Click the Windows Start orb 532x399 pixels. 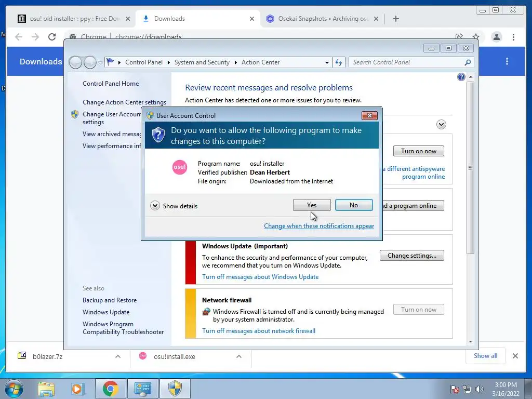pyautogui.click(x=14, y=389)
